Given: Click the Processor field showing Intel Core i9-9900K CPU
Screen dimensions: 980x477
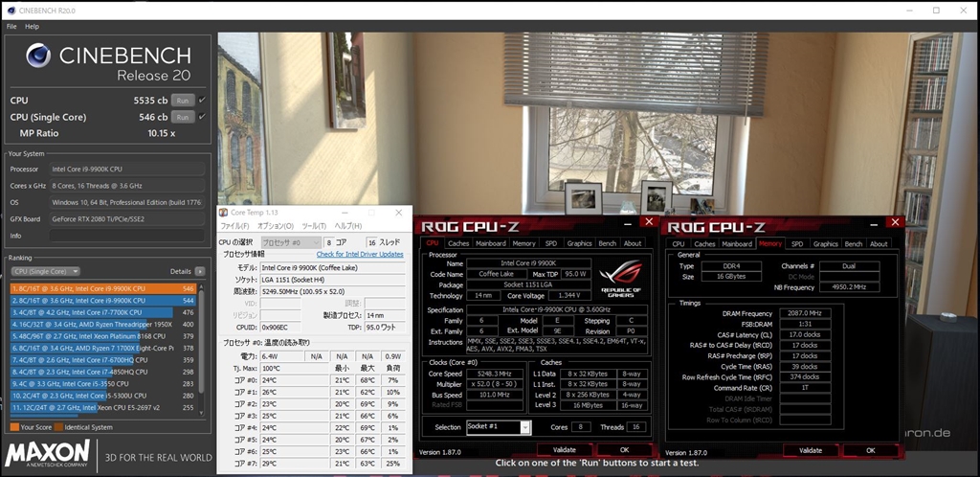Looking at the screenshot, I should (x=127, y=169).
